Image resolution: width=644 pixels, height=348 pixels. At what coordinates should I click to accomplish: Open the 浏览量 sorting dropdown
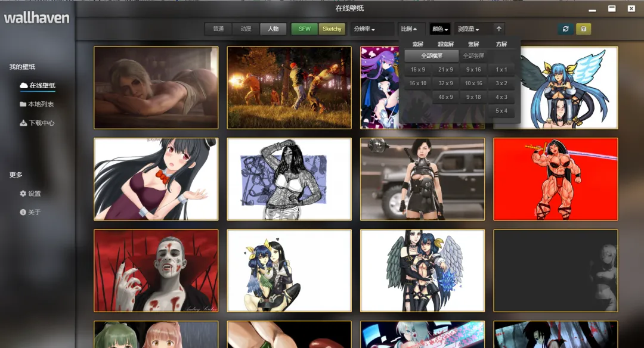pos(469,29)
